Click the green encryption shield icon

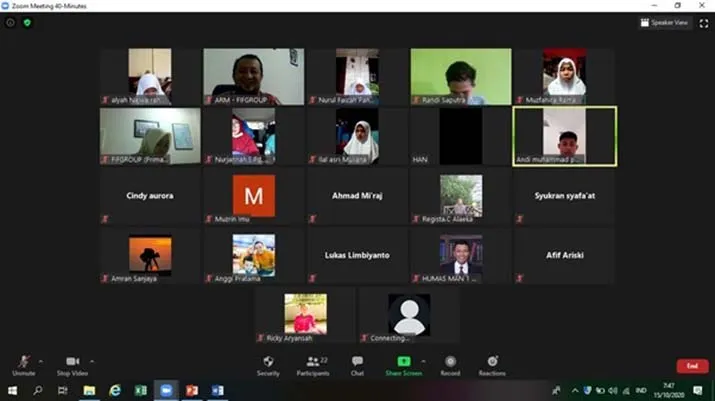point(27,22)
